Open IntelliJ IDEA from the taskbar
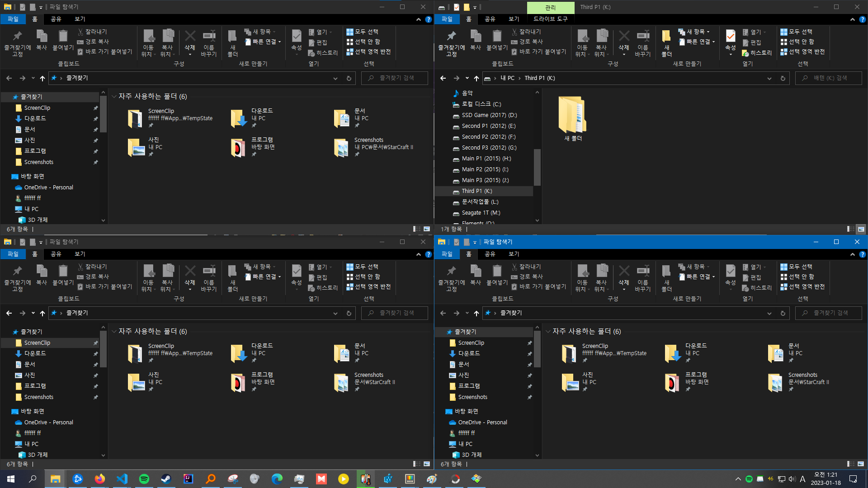Viewport: 868px width, 488px height. 188,479
